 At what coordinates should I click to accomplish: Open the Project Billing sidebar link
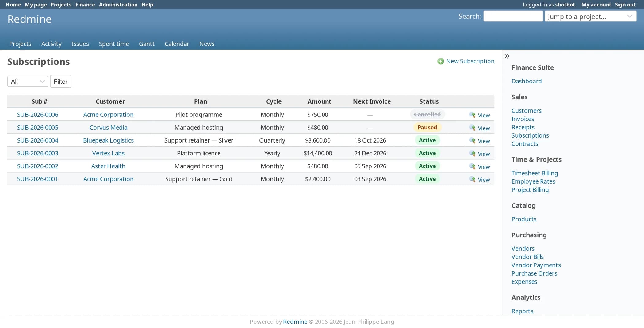(x=530, y=190)
